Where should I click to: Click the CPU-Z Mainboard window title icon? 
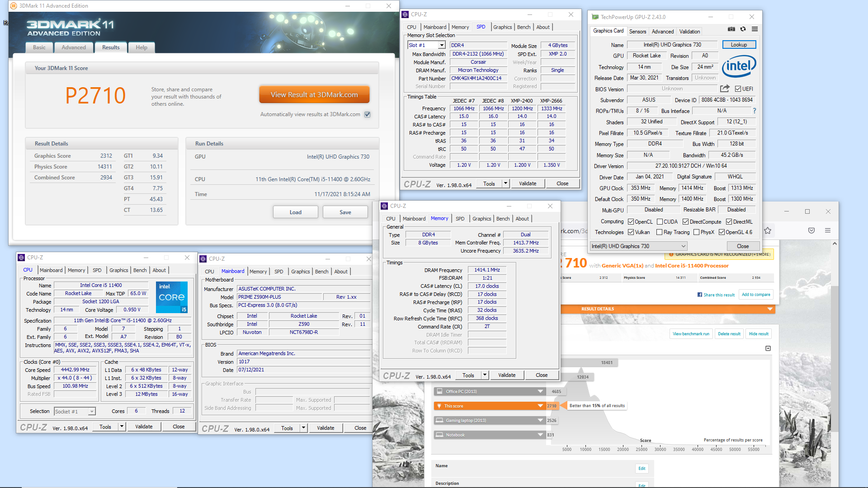tap(203, 259)
